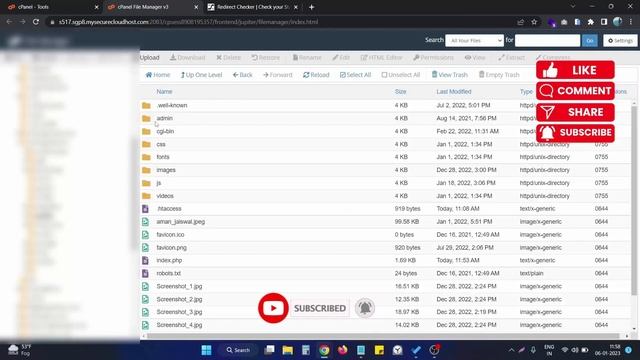The height and width of the screenshot is (360, 640).
Task: Click the favicon.ico image file icon
Action: (x=145, y=235)
